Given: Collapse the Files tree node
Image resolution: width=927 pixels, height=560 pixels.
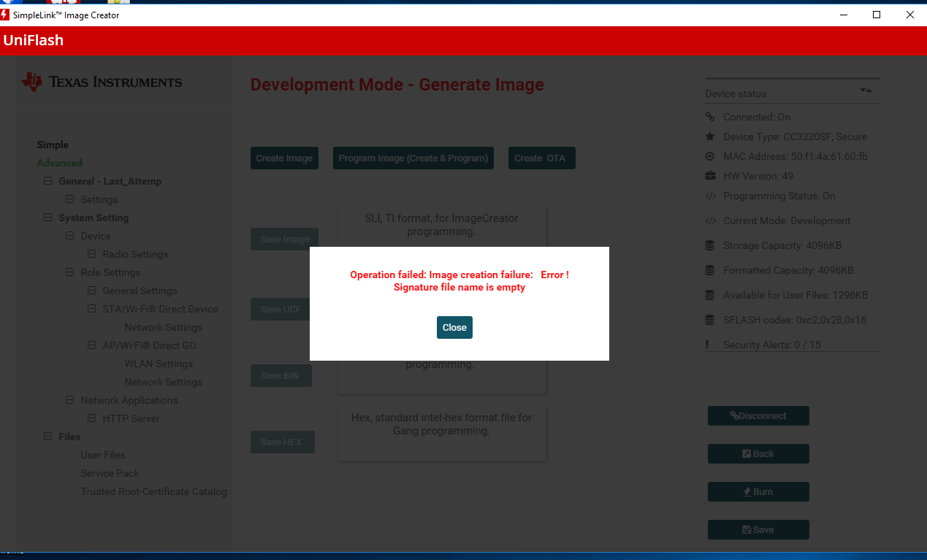Looking at the screenshot, I should (x=47, y=437).
